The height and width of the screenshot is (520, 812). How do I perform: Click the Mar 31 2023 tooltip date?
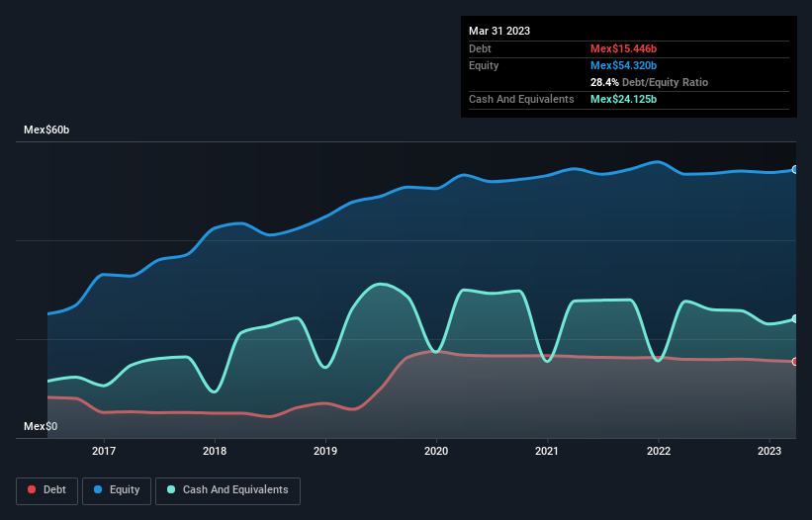[x=499, y=31]
